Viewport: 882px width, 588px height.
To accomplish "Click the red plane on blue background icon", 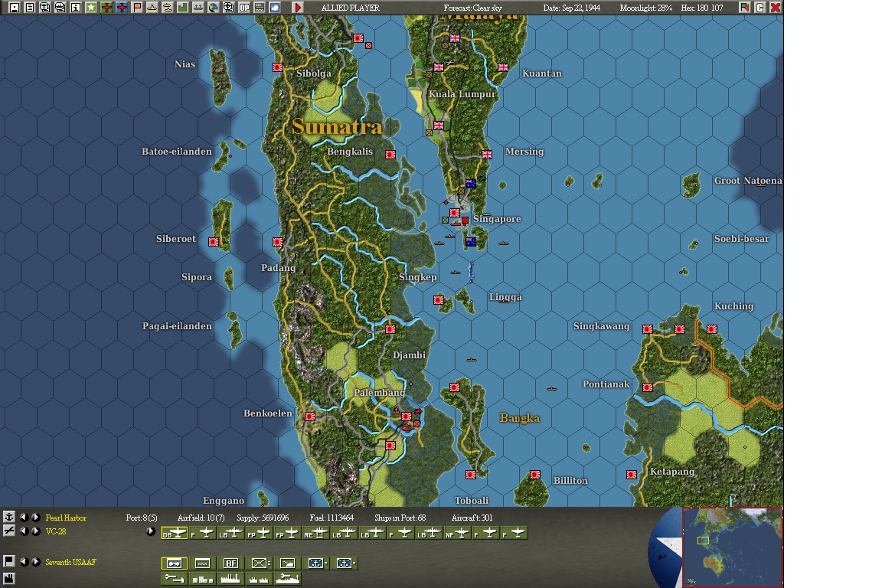I will pos(122,8).
